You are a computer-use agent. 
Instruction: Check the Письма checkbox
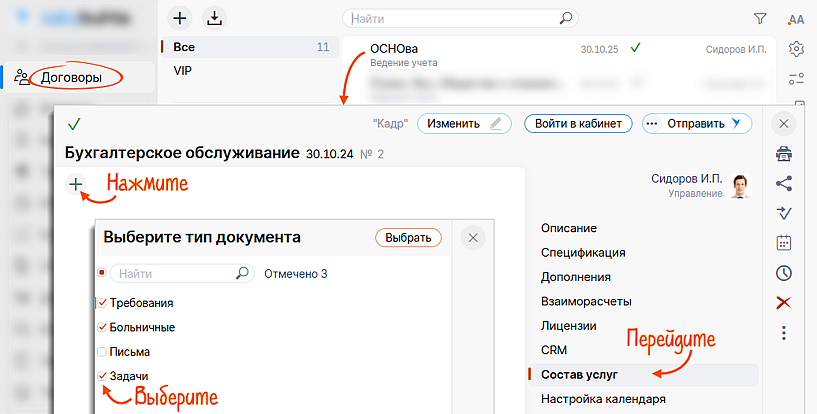pyautogui.click(x=102, y=352)
